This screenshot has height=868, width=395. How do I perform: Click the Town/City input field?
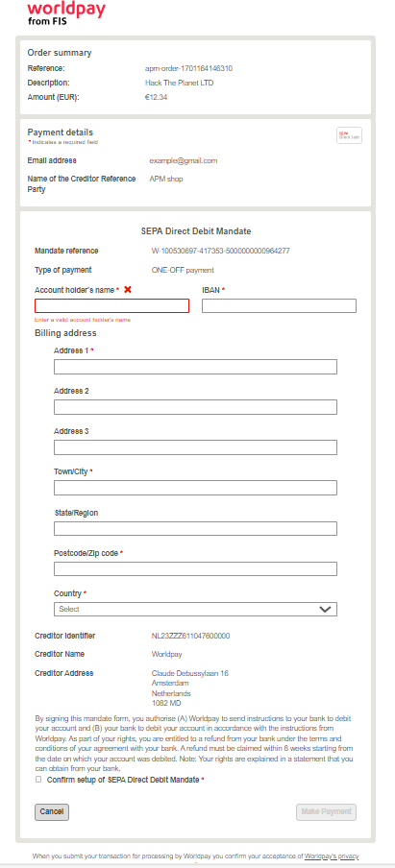195,488
